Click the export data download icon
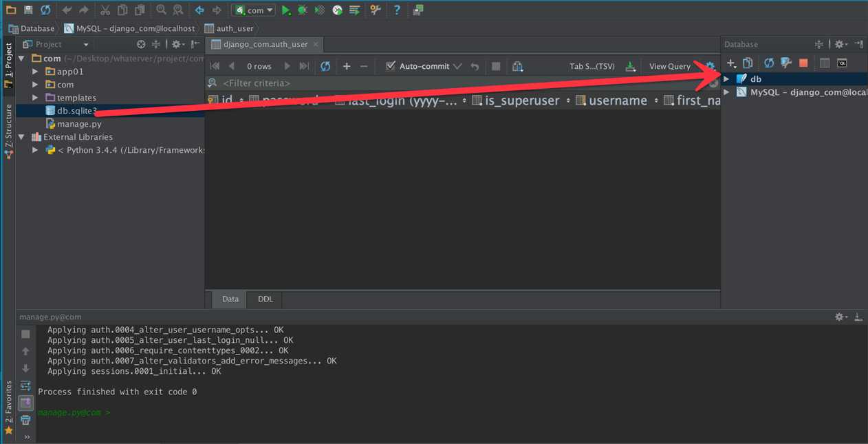Image resolution: width=868 pixels, height=444 pixels. (x=630, y=66)
